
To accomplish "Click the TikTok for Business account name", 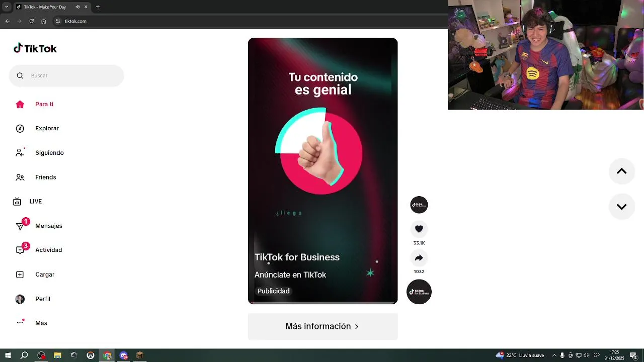I will pos(297,257).
